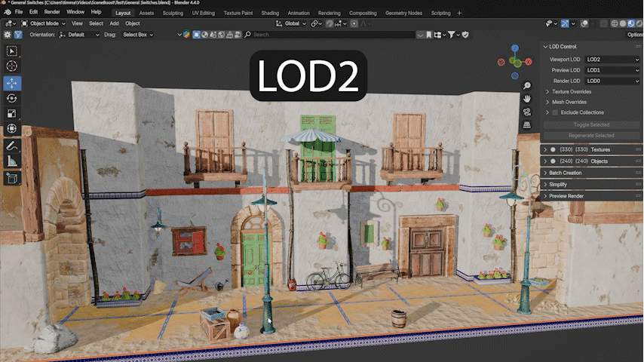644x362 pixels.
Task: Open the Viewport LOD dropdown
Action: pos(612,59)
